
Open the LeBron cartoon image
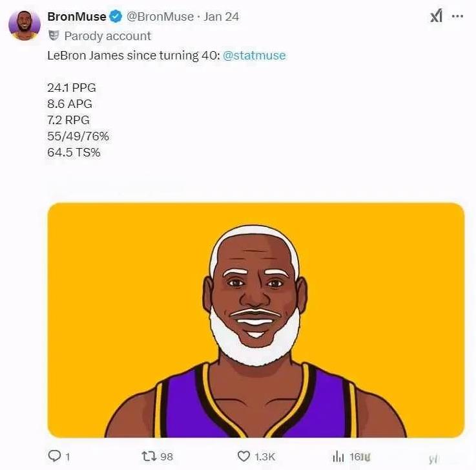click(x=256, y=320)
